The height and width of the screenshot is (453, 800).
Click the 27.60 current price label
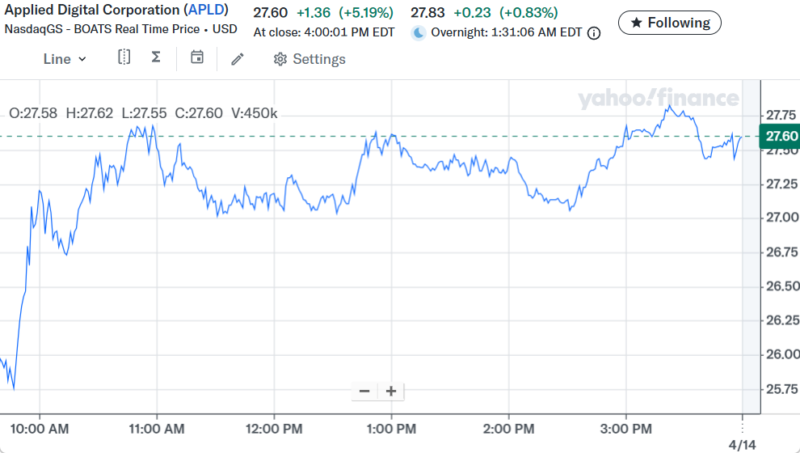click(x=780, y=136)
